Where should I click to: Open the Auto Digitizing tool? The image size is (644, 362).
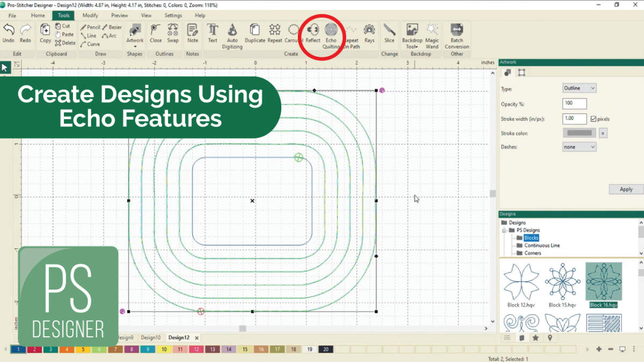232,34
